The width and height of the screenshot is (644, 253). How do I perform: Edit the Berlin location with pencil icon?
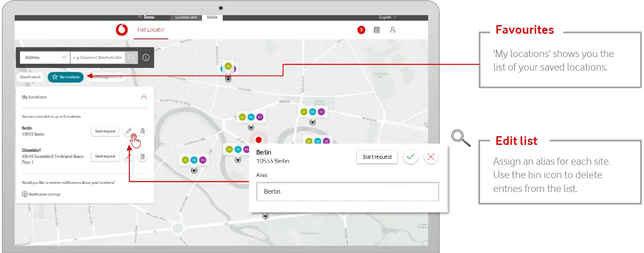128,131
